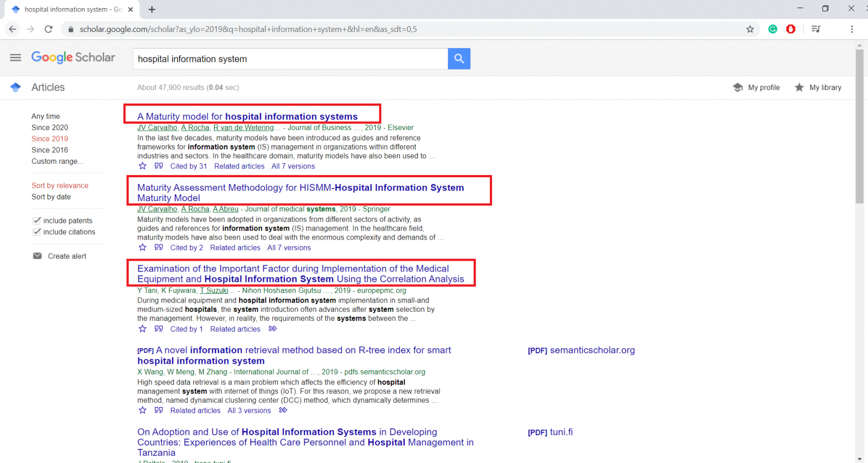The image size is (868, 463).
Task: Click the browser forward arrow
Action: pyautogui.click(x=30, y=29)
